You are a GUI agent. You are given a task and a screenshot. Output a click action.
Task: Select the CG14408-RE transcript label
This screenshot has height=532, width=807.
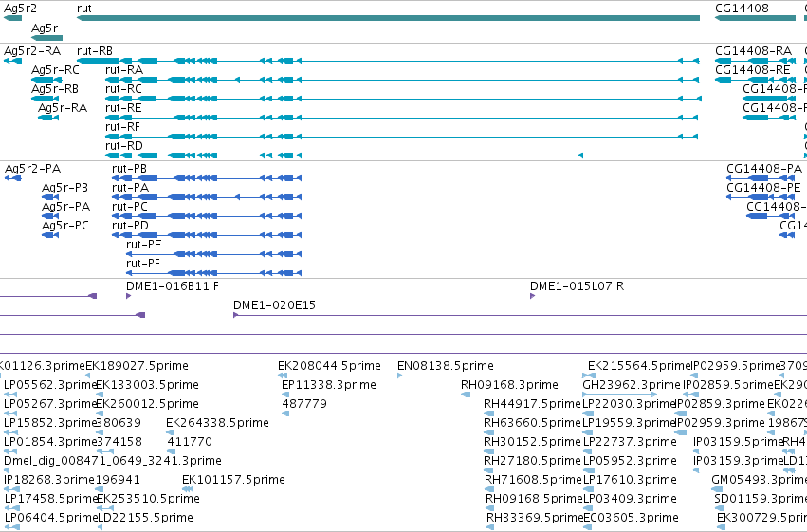coord(752,70)
